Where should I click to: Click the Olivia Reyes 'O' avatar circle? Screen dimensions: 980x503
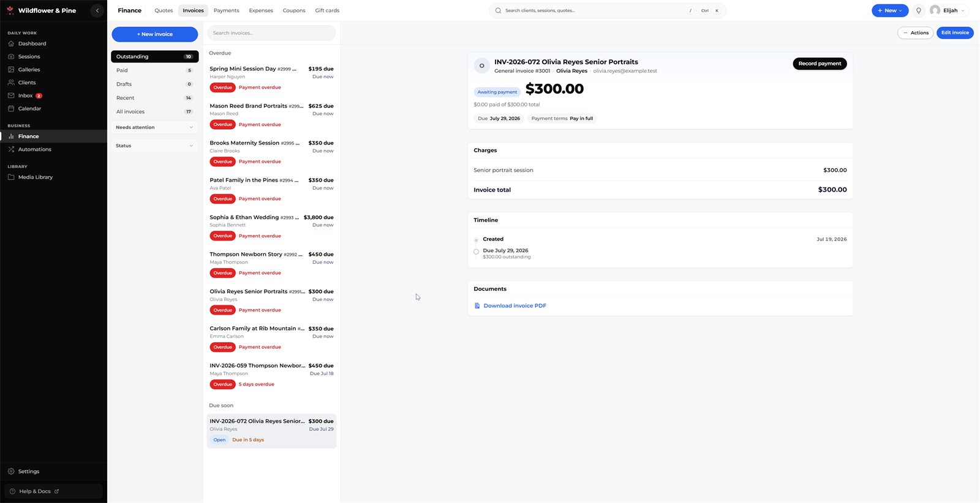[481, 65]
